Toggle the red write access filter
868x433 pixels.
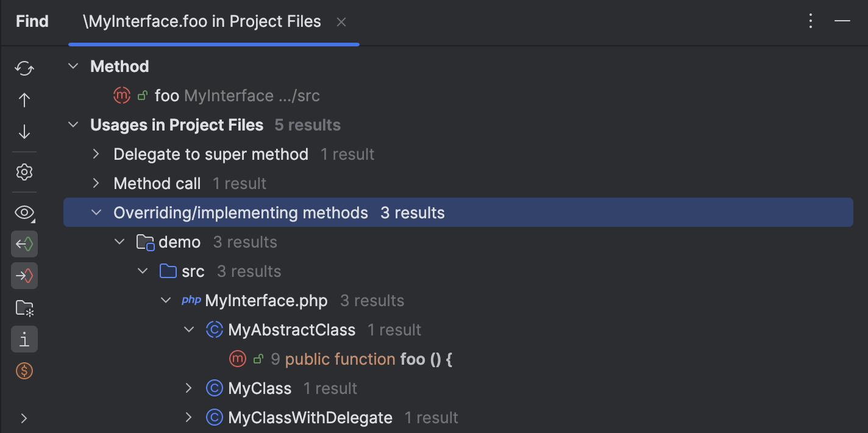[x=24, y=276]
